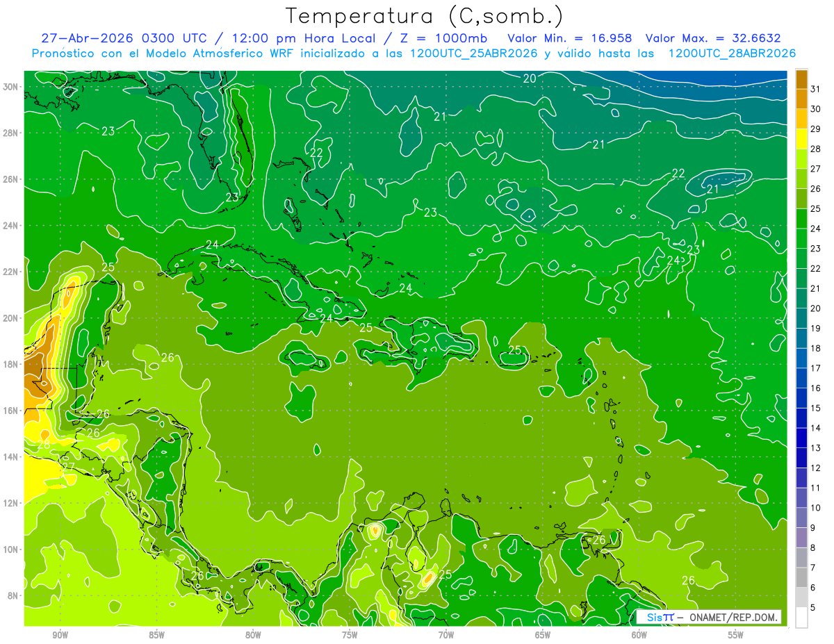
Task: Click the 90W longitude axis label
Action: pyautogui.click(x=60, y=635)
